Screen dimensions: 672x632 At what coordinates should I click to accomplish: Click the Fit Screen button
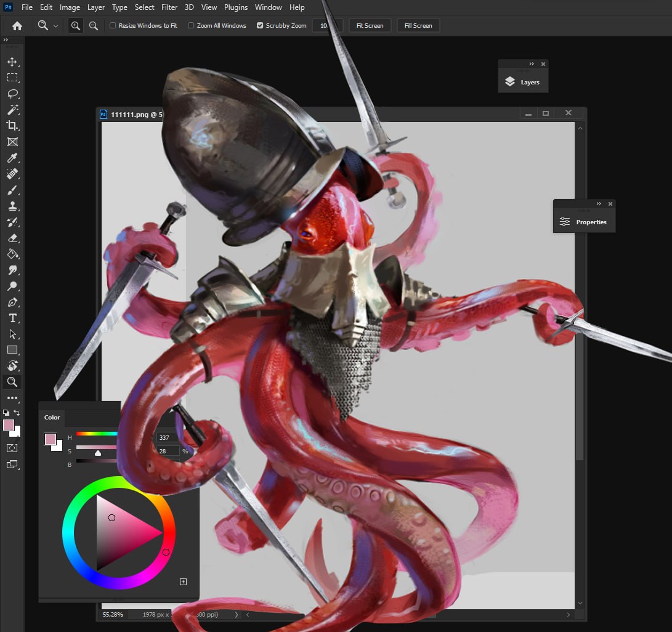370,26
